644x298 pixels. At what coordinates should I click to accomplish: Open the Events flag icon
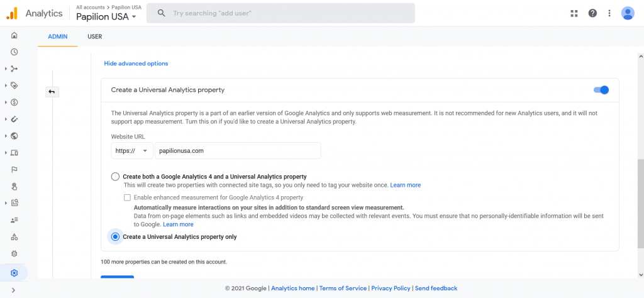[14, 170]
